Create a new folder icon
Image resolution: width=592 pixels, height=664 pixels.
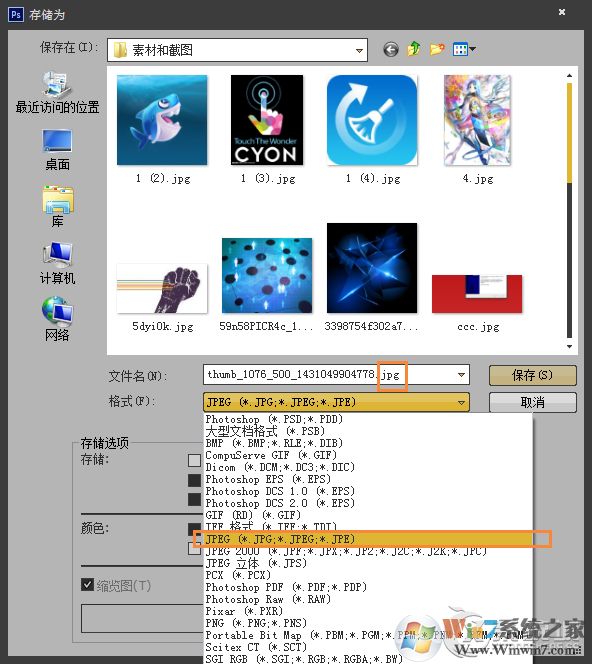[437, 50]
